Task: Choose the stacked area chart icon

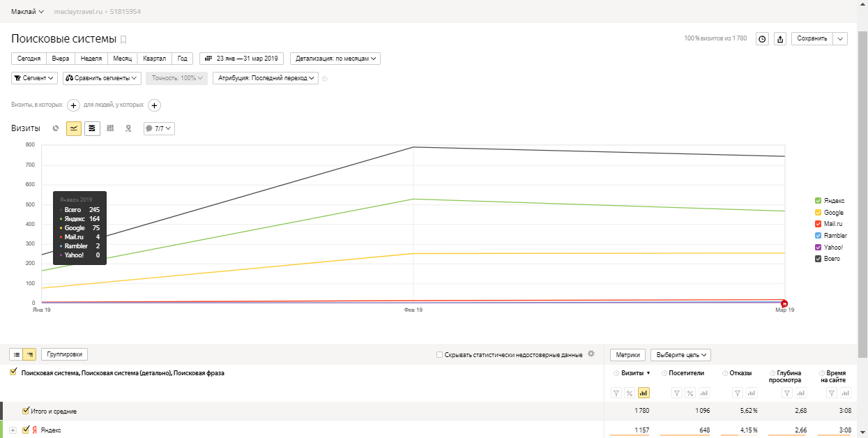Action: click(x=92, y=128)
